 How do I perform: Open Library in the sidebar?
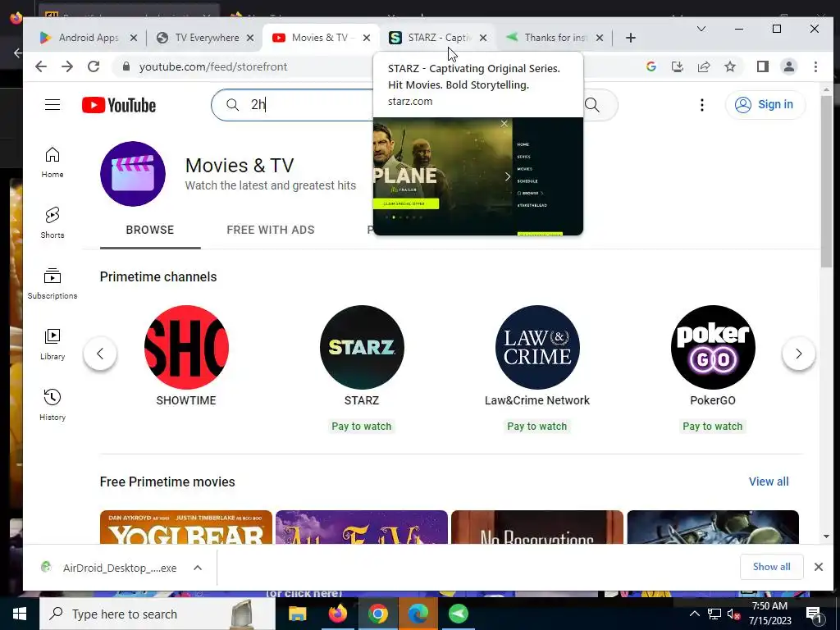pos(52,345)
